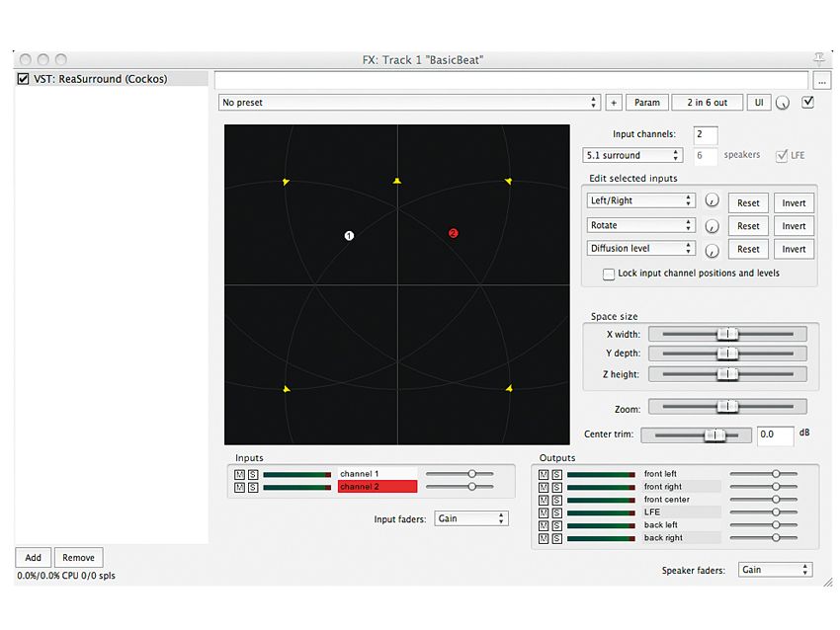Mute the front center output
The height and width of the screenshot is (630, 840).
(544, 500)
